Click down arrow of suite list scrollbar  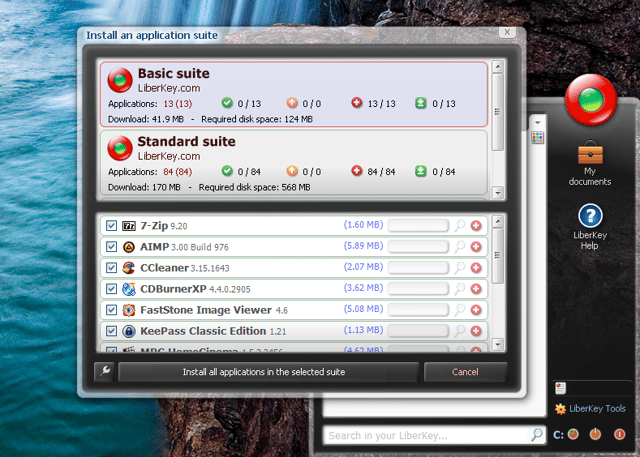pos(498,192)
